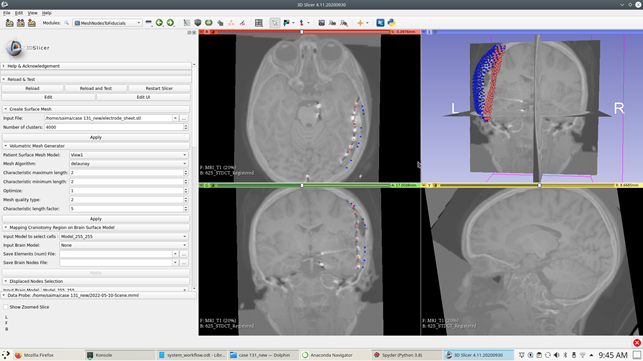Open the Mesh Algorithm delaunay dropdown
Viewport: 643px width, 361px height.
pyautogui.click(x=128, y=164)
